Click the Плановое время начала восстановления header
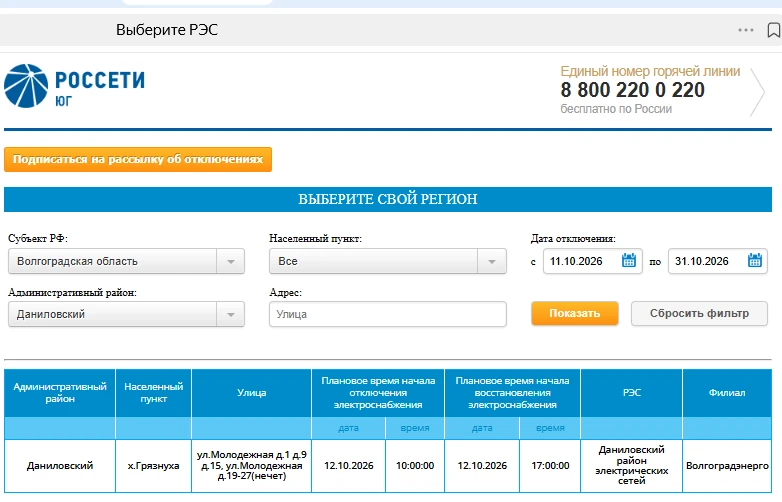782x502 pixels. click(x=512, y=393)
